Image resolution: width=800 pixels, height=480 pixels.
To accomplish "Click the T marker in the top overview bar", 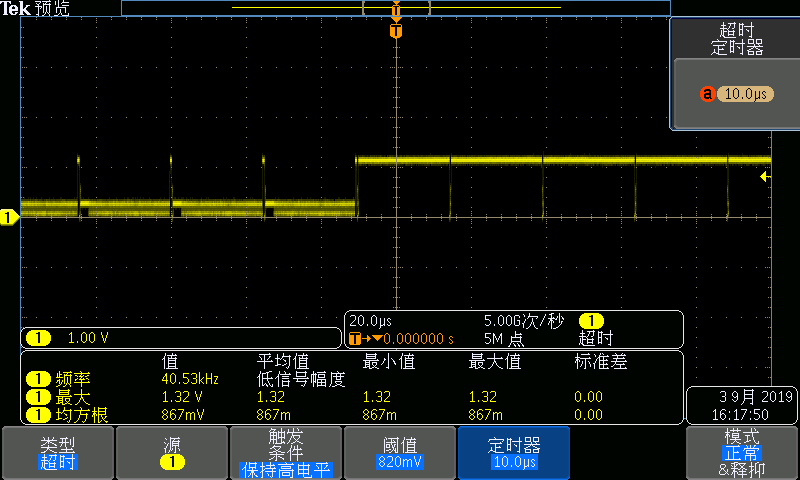I will 396,9.
